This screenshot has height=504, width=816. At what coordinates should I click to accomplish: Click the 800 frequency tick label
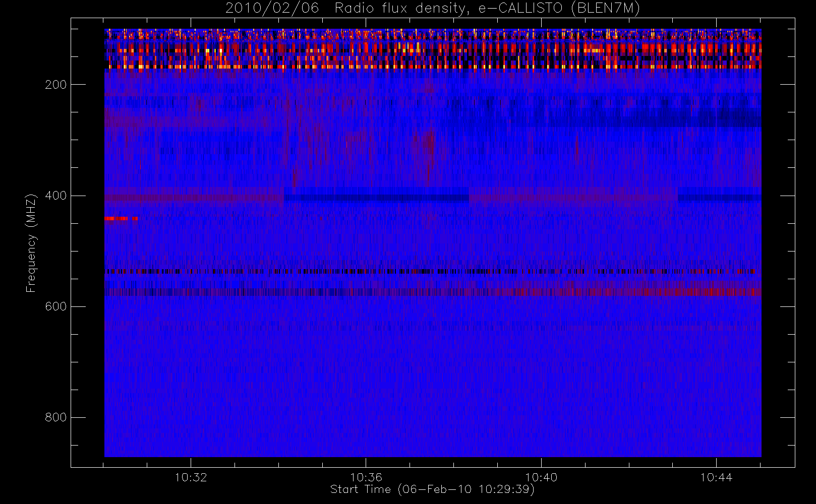(56, 417)
